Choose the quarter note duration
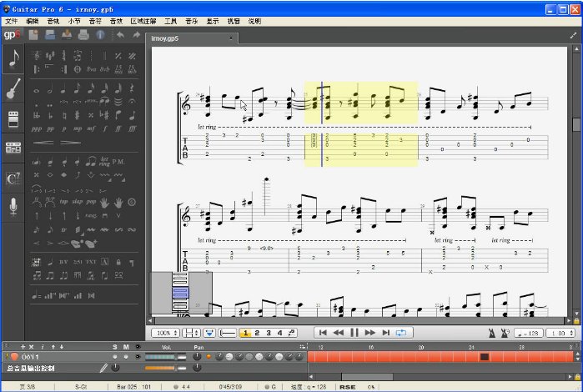583x392 pixels. point(63,89)
